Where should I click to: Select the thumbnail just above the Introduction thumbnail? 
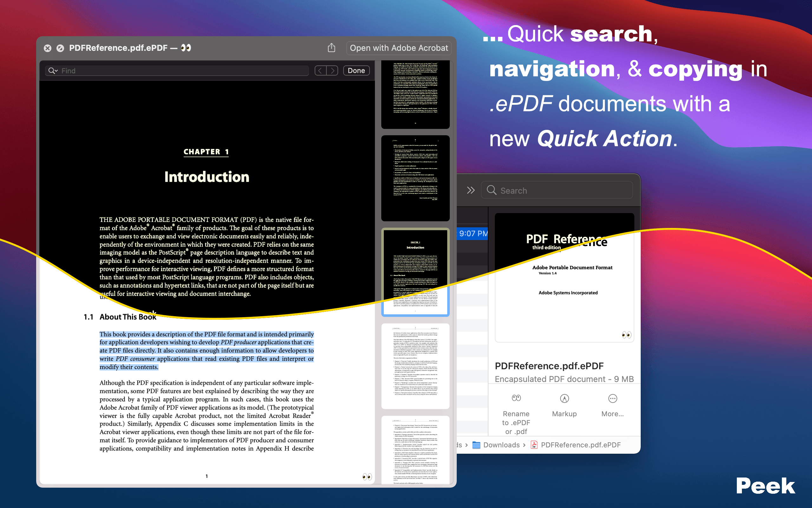(x=416, y=178)
